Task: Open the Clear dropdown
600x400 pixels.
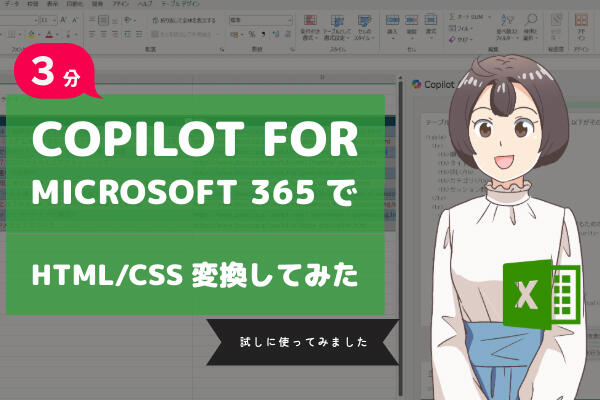Action: coord(460,39)
